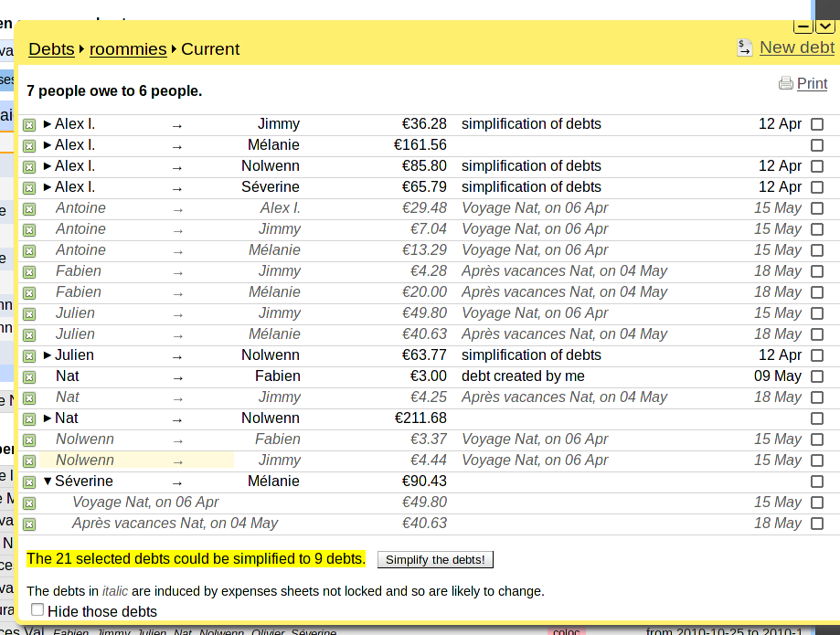Open the roommies breadcrumb link
This screenshot has width=840, height=635.
pos(128,48)
